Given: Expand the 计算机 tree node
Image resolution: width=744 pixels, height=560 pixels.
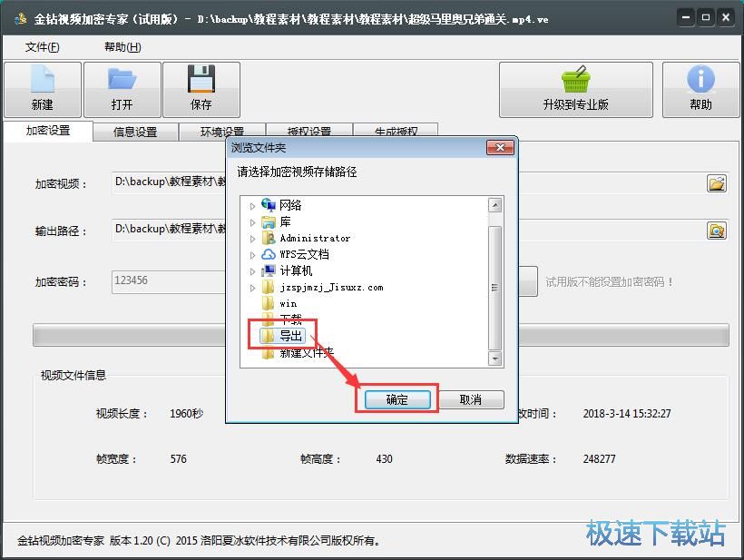Looking at the screenshot, I should 252,271.
